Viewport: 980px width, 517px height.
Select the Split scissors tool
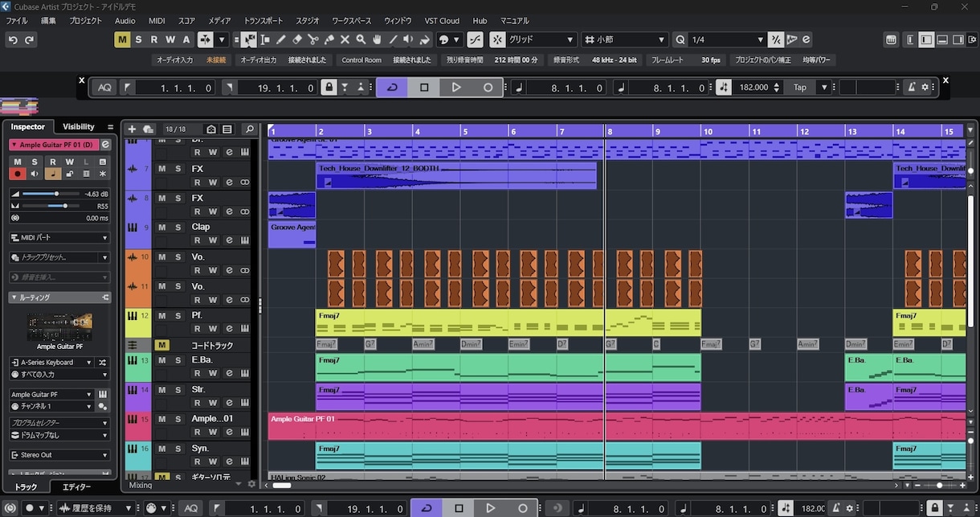[x=313, y=39]
